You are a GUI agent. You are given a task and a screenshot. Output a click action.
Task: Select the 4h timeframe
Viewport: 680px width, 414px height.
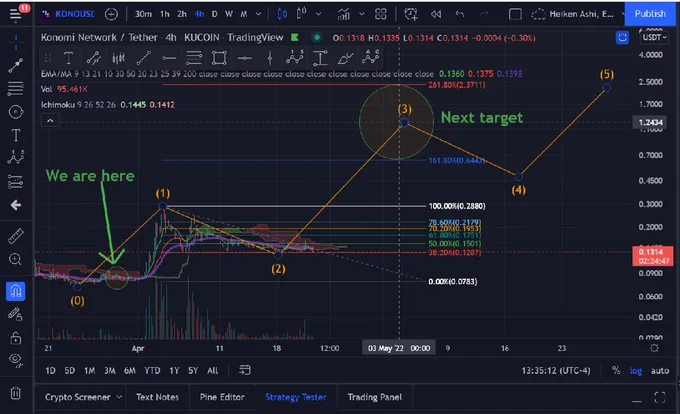point(199,14)
